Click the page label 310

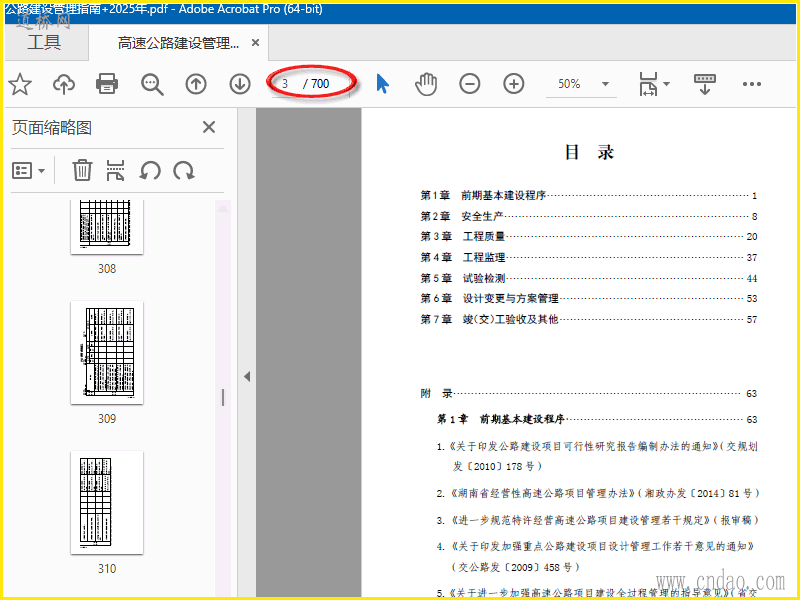point(107,568)
